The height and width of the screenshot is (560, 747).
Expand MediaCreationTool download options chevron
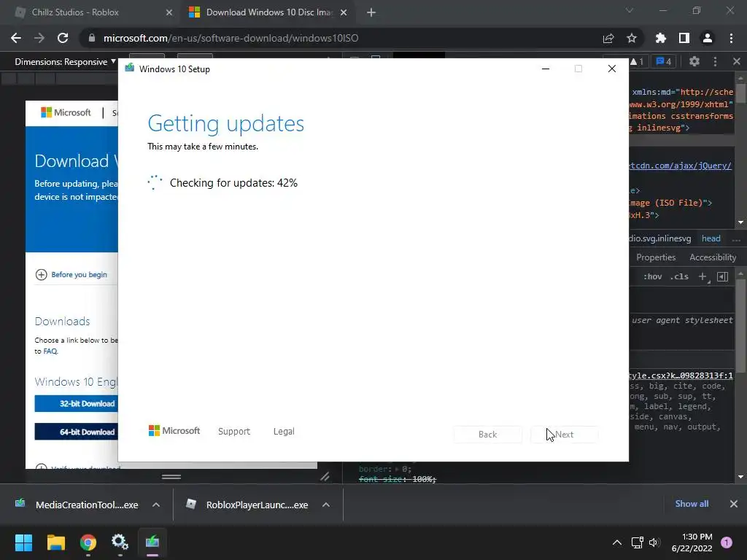(x=156, y=505)
